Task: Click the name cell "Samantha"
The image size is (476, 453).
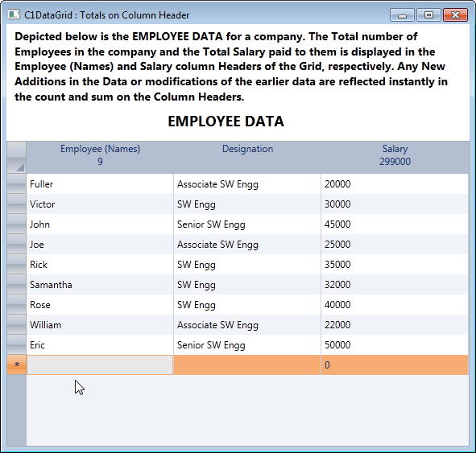Action: (100, 284)
